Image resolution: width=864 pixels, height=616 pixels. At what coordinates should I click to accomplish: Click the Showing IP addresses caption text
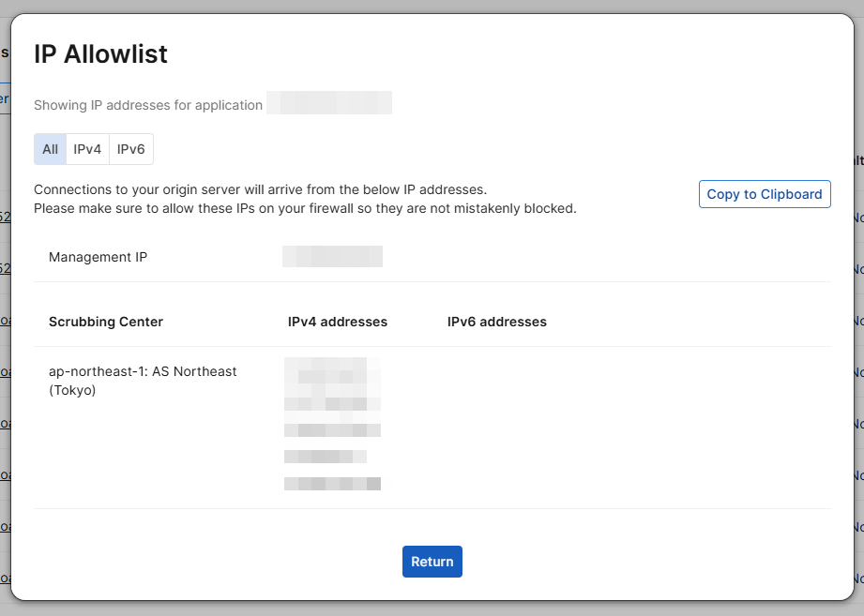147,105
